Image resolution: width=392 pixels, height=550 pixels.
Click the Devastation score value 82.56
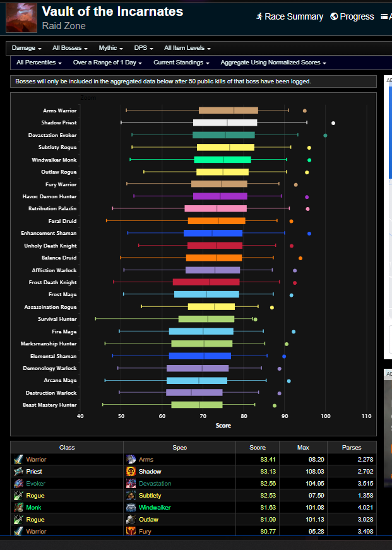(268, 483)
